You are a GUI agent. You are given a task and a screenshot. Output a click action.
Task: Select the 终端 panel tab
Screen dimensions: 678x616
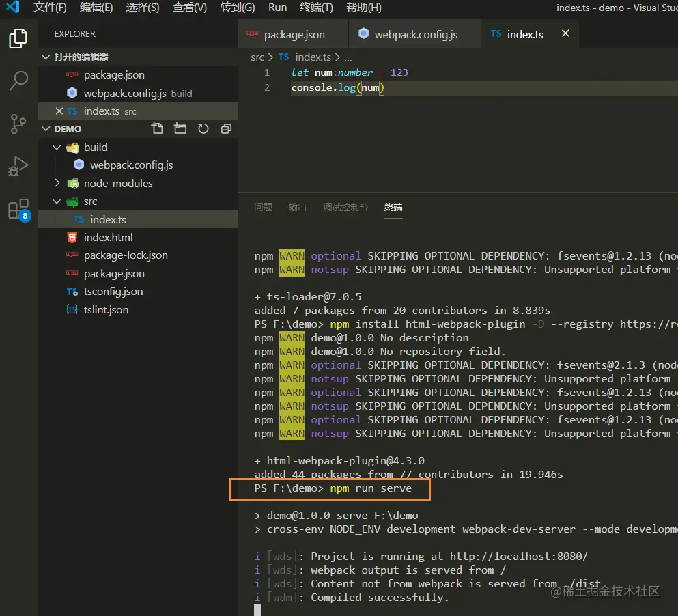pos(393,207)
